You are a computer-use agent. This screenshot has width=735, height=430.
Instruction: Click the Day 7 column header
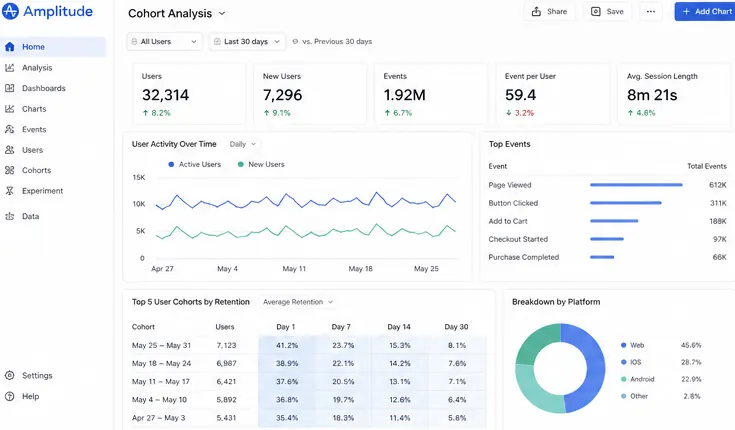pyautogui.click(x=341, y=327)
